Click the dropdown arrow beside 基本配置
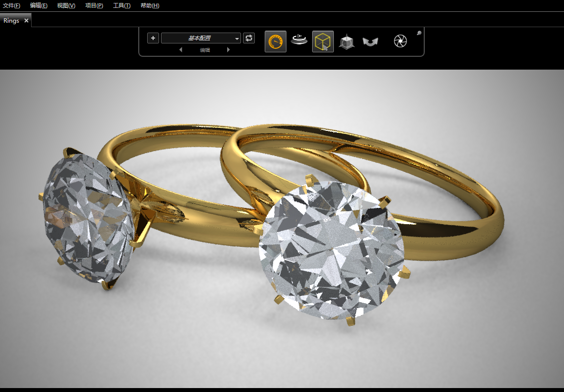This screenshot has height=392, width=564. click(237, 39)
